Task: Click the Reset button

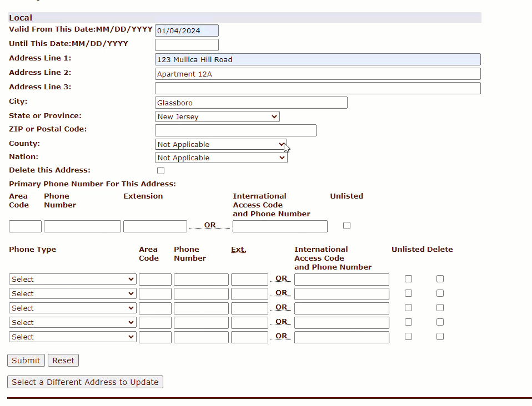Action: [63, 361]
